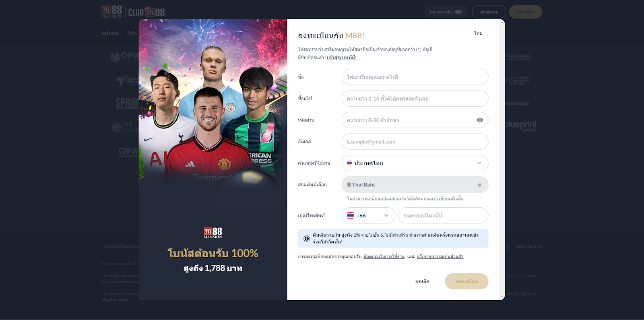
Task: Click the M88 Mansion logo under the players banner
Action: pos(213,233)
